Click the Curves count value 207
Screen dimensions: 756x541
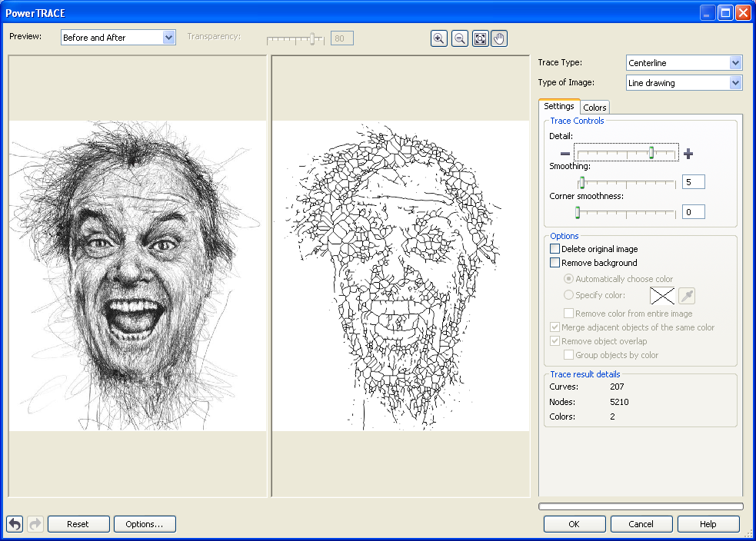[617, 387]
